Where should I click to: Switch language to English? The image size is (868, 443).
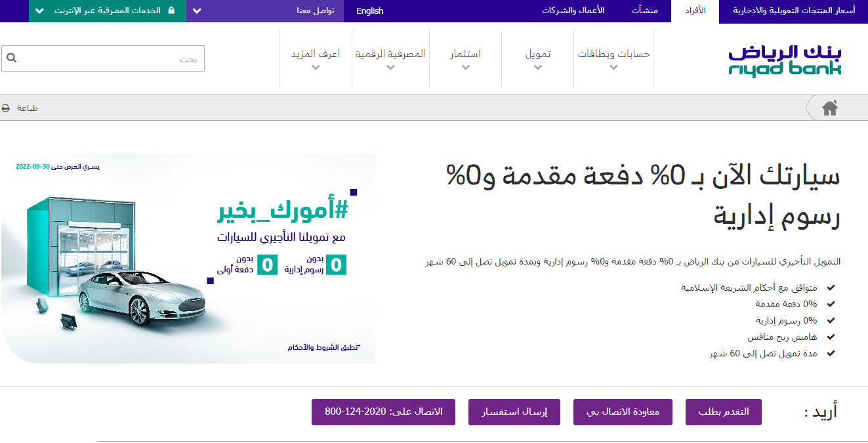click(370, 11)
